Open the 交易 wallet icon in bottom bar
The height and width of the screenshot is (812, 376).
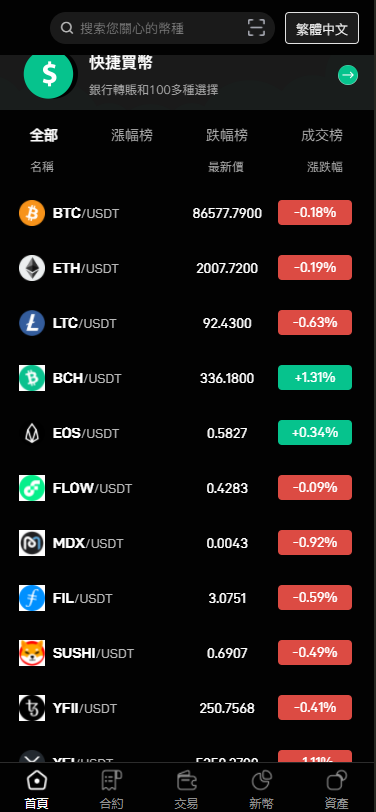click(x=186, y=780)
